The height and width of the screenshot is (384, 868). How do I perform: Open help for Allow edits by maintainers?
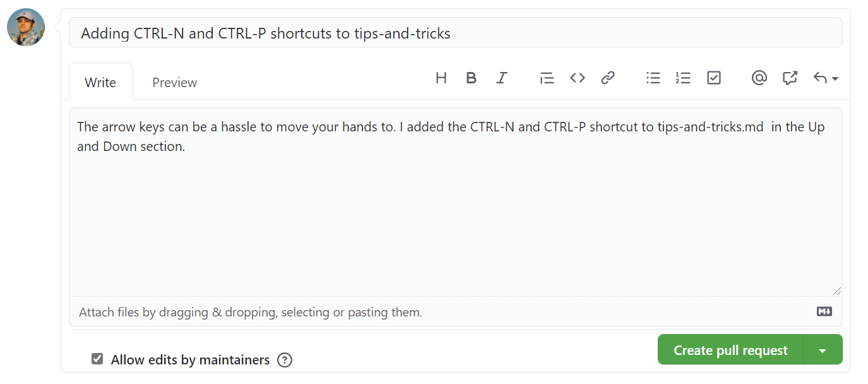(285, 360)
